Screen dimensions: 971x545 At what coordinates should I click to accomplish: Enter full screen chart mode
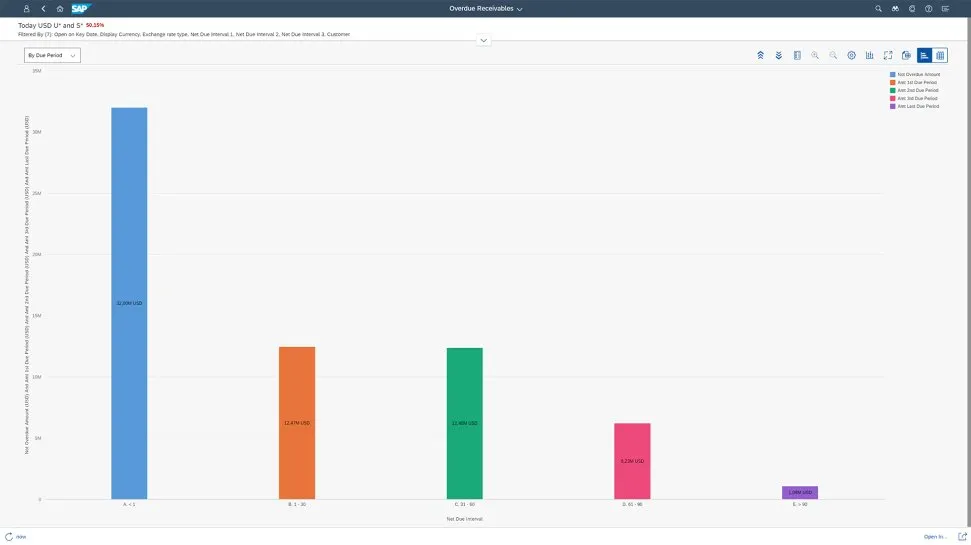coord(888,55)
